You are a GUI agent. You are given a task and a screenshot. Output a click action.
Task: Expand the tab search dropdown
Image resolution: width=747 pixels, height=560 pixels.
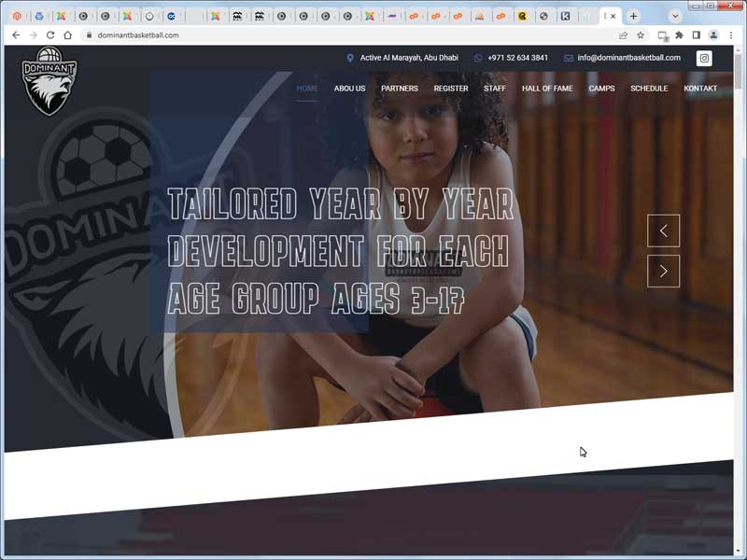pyautogui.click(x=675, y=16)
